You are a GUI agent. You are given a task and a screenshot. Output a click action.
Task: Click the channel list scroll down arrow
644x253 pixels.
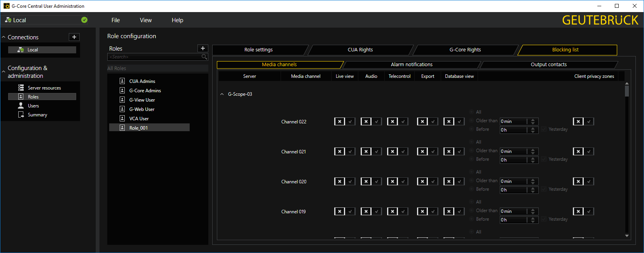tap(627, 236)
